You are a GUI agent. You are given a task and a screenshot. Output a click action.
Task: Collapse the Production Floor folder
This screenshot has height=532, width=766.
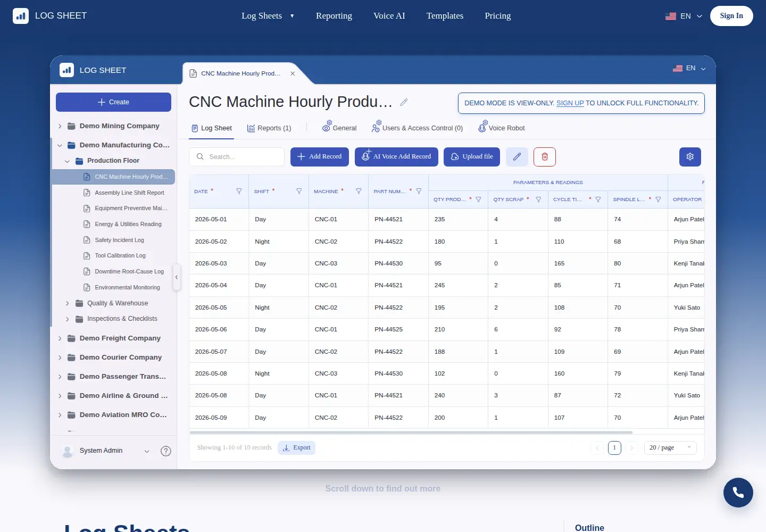(67, 161)
